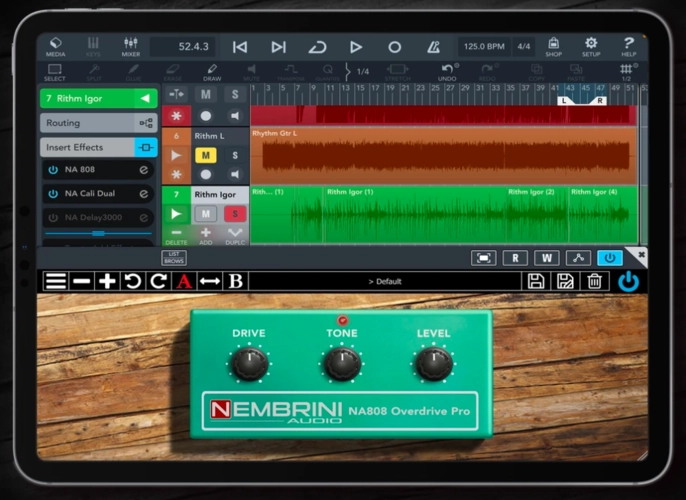Screen dimensions: 686x500
Task: Jump to the next locator
Action: pyautogui.click(x=278, y=47)
